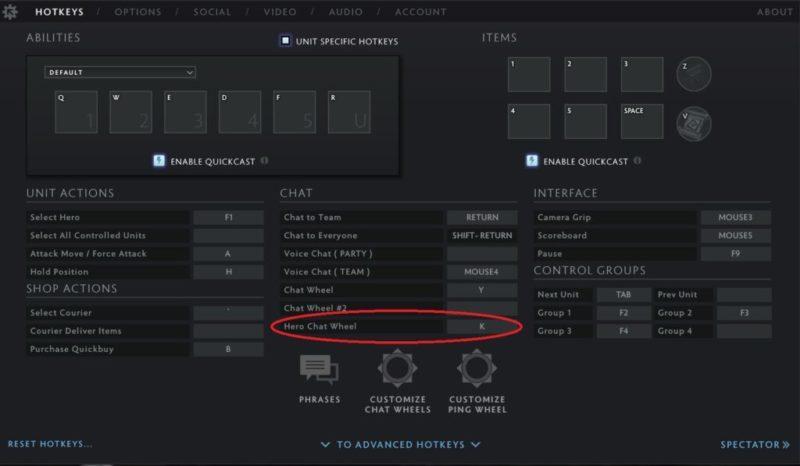This screenshot has height=466, width=800.
Task: Rebind item slot SPACE
Action: (642, 121)
